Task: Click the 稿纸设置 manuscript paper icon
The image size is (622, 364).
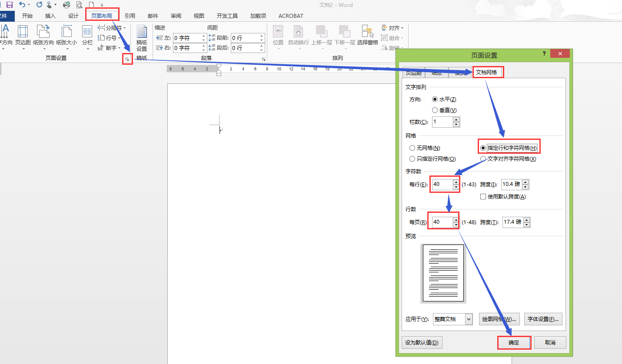Action: pos(142,38)
